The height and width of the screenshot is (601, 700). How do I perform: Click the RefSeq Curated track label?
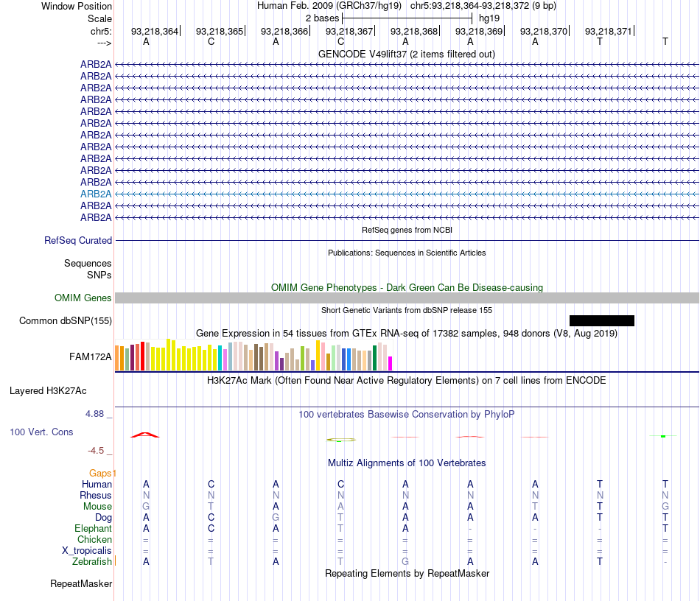(77, 241)
